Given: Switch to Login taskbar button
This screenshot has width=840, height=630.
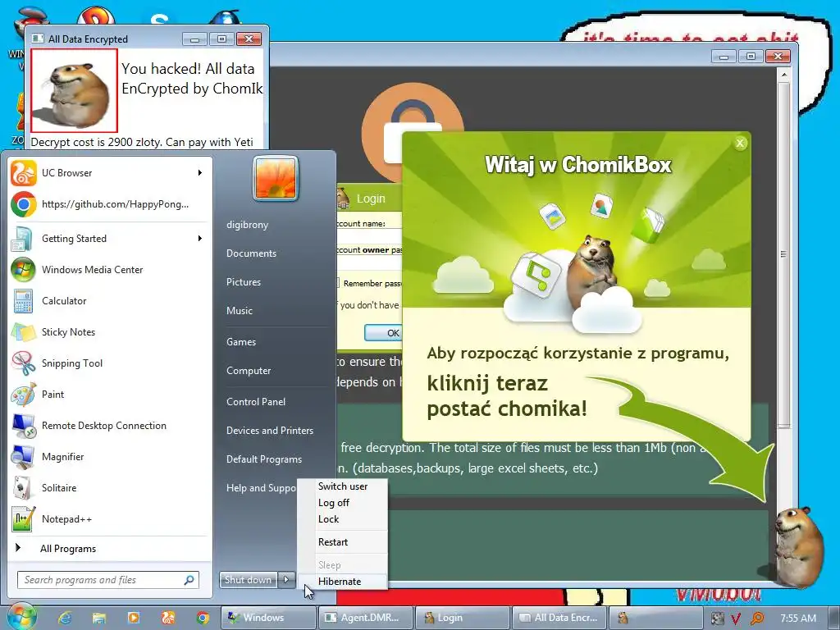Looking at the screenshot, I should tap(463, 618).
